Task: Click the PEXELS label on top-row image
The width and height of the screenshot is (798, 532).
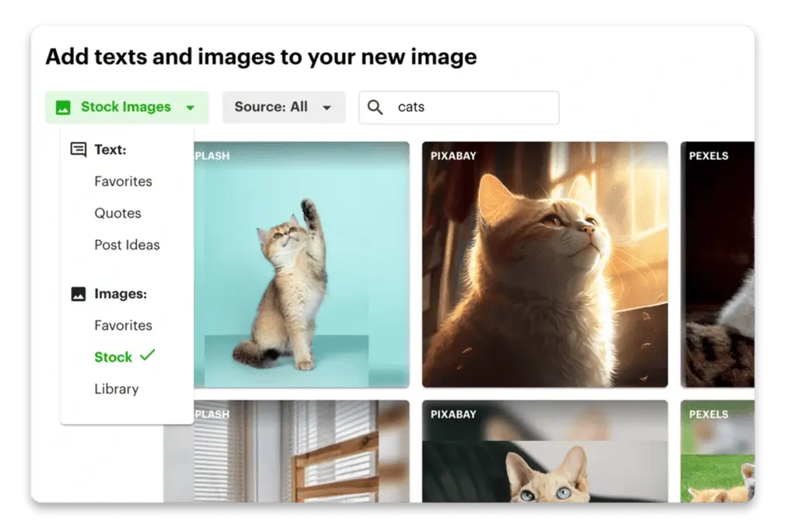Action: 709,156
